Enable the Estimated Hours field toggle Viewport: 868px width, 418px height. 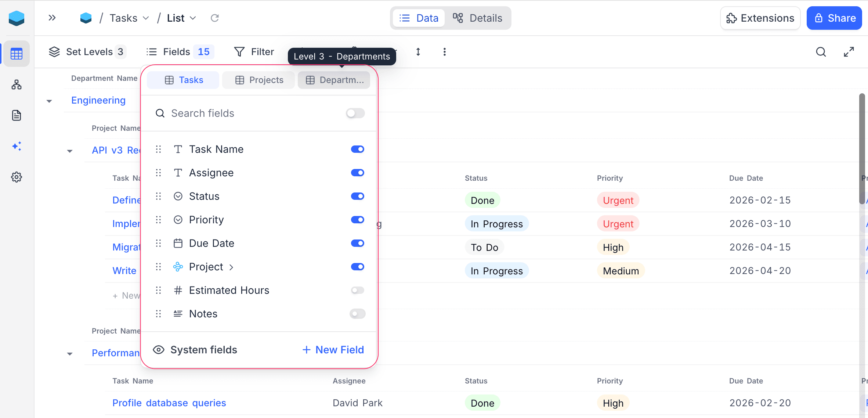pyautogui.click(x=357, y=290)
